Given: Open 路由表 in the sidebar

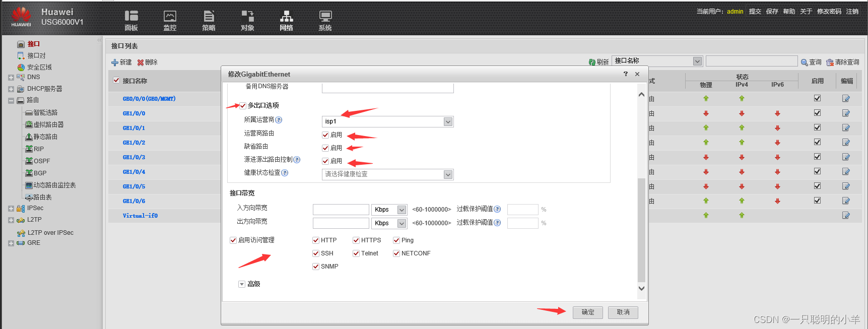Looking at the screenshot, I should [x=42, y=197].
